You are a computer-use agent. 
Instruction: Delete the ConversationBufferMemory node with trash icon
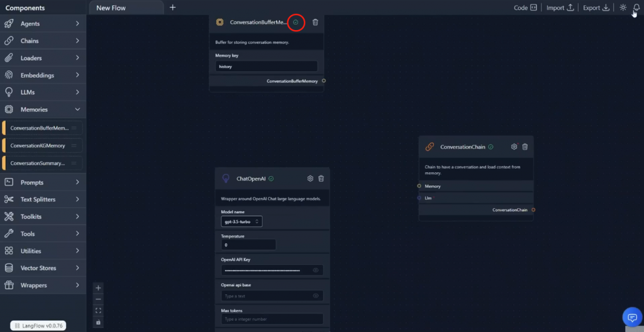pyautogui.click(x=315, y=22)
